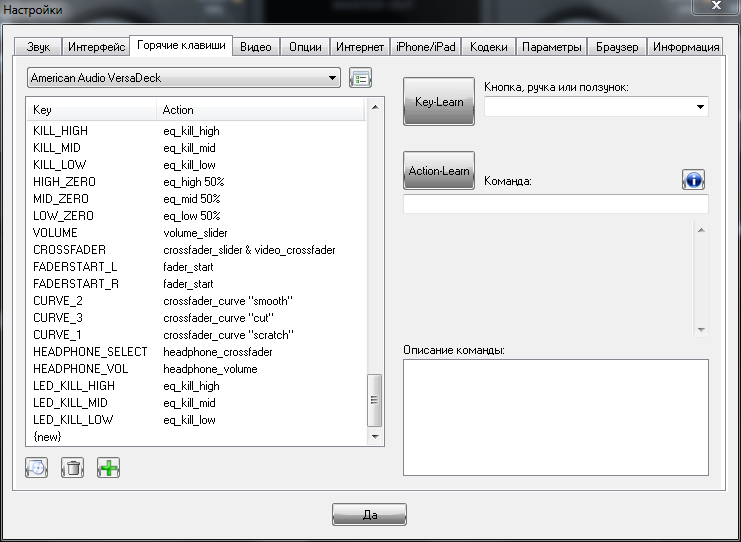Select the CROSSFADER mapping row
The image size is (741, 542).
196,250
